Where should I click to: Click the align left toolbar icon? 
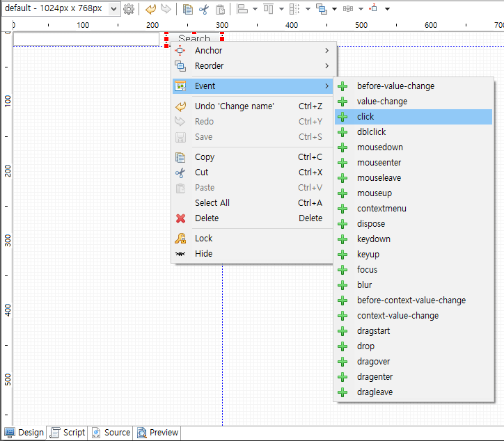(x=242, y=9)
